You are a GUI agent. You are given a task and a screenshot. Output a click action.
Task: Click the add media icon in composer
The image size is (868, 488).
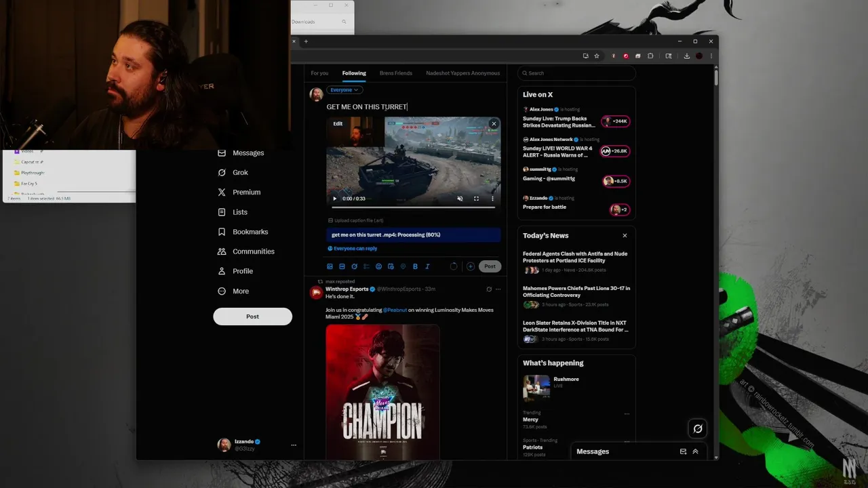coord(330,266)
